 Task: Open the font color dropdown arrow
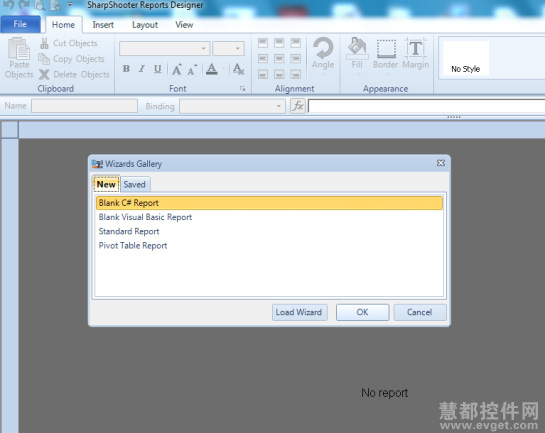(x=223, y=69)
